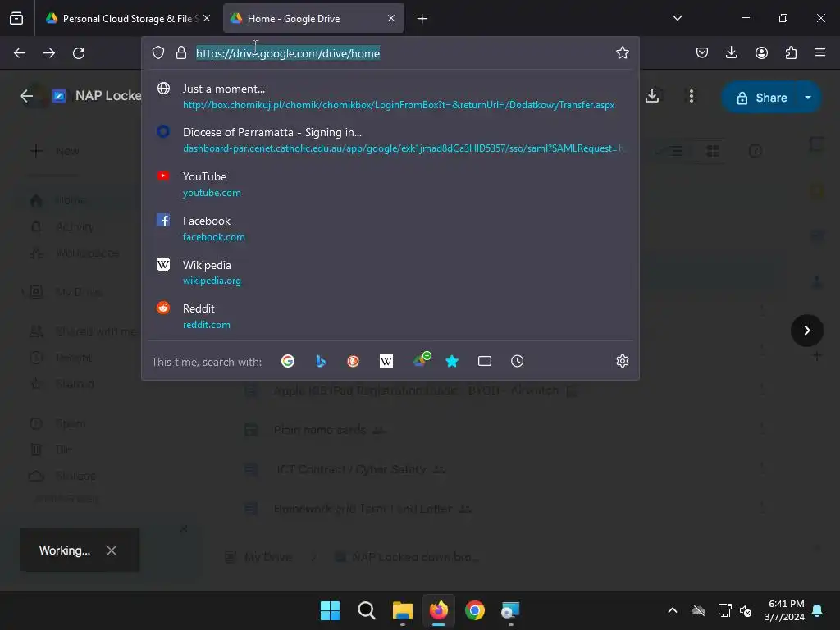
Task: Search this time with DuckDuckGo
Action: pos(353,361)
